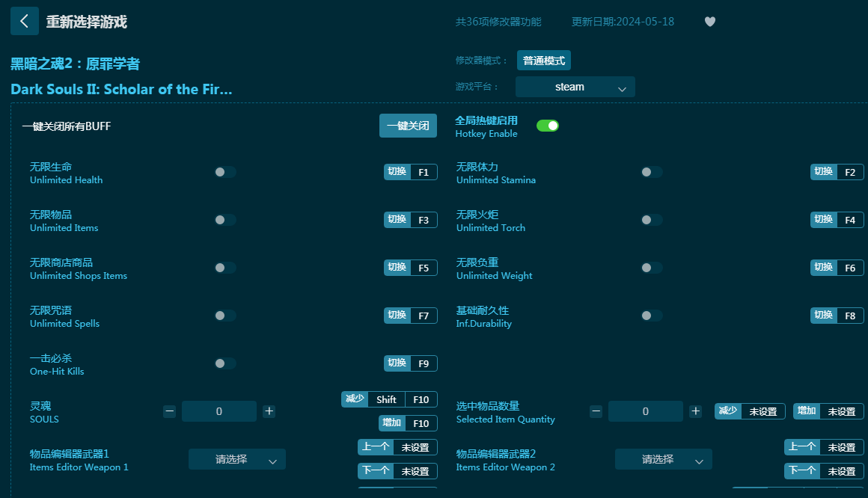Click the 重新选择游戏 title text
Image resolution: width=868 pixels, height=498 pixels.
(x=86, y=22)
